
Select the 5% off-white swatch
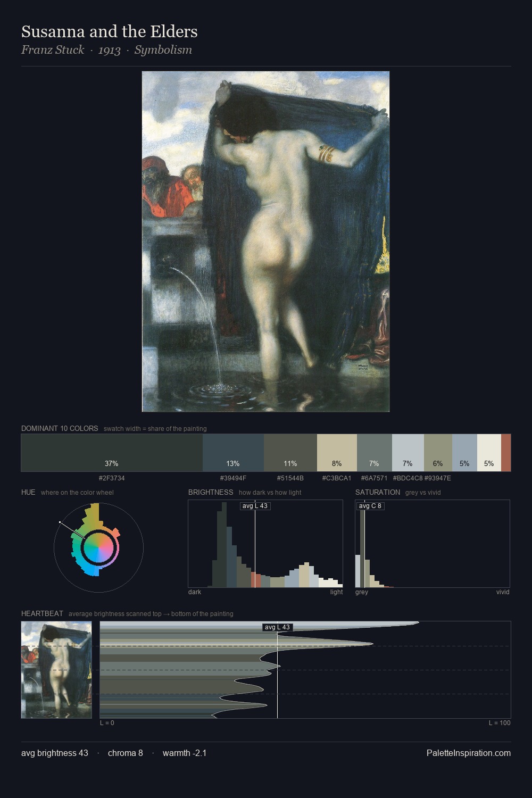489,453
